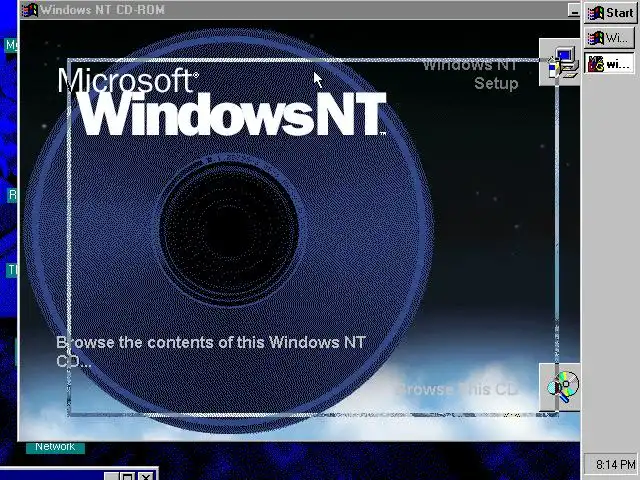Switch to the first 'Wi...' taskbar button

click(609, 38)
